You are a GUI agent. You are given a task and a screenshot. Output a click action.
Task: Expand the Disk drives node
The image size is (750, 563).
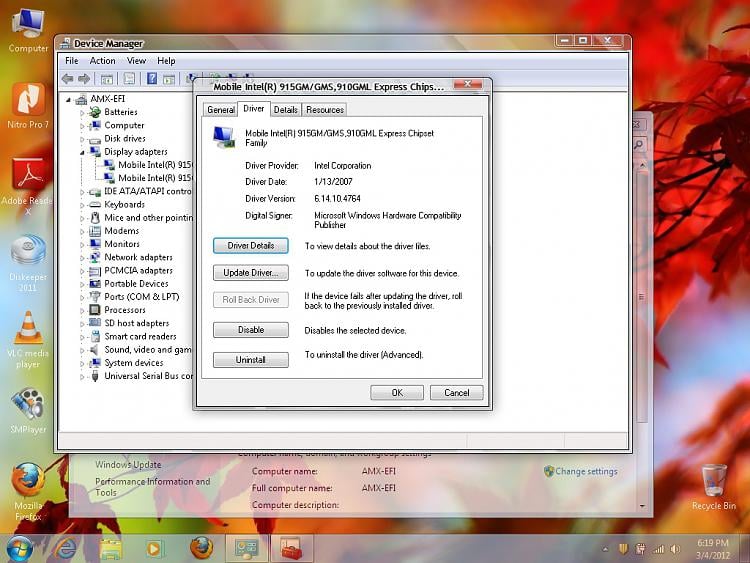point(82,139)
